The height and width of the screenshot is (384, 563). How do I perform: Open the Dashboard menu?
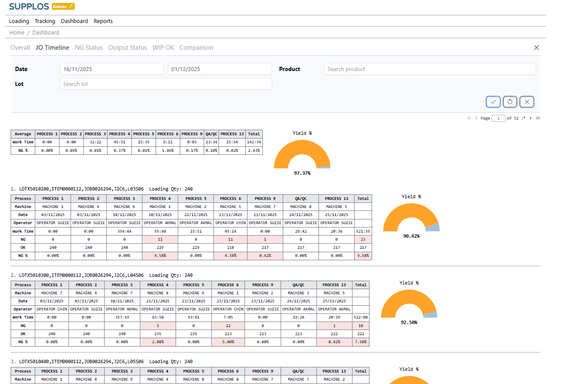click(x=74, y=21)
